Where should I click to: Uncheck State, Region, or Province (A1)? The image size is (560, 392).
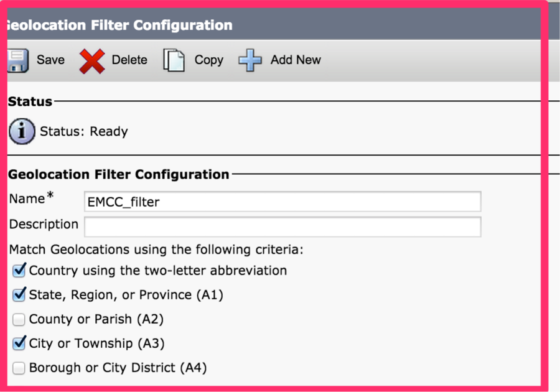[19, 295]
